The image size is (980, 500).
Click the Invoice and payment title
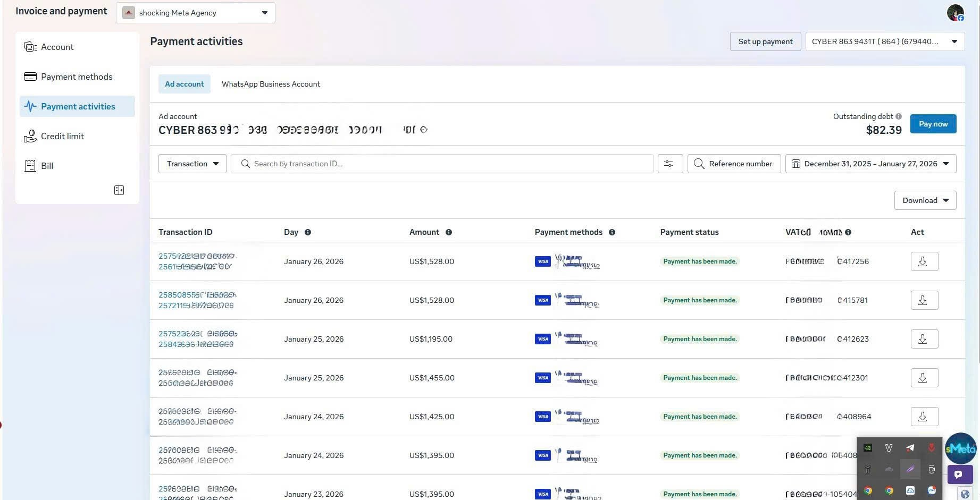[x=61, y=11]
